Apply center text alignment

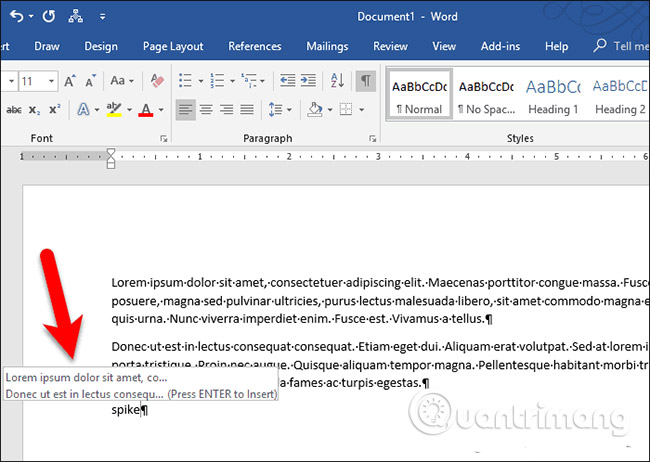[x=207, y=109]
